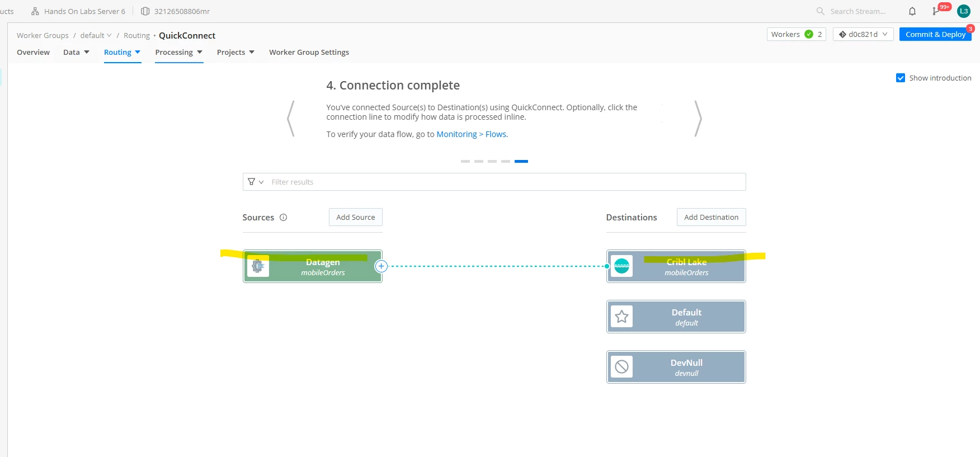Image resolution: width=980 pixels, height=457 pixels.
Task: Click the search magnifier icon
Action: [821, 11]
